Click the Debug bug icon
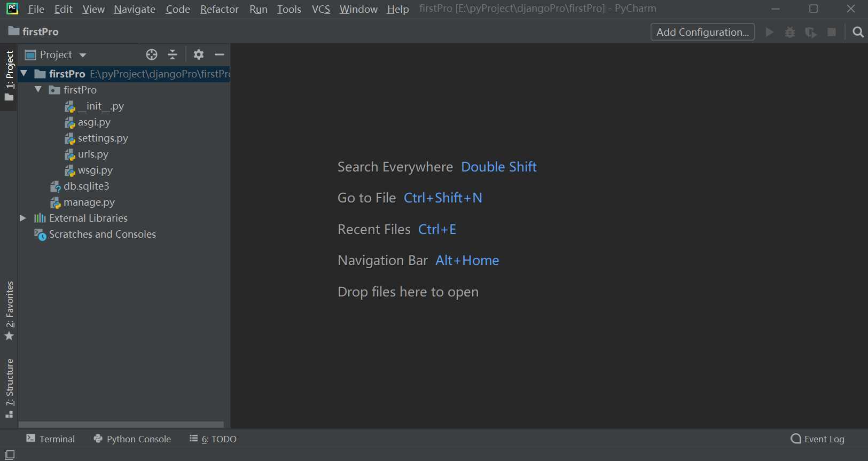868x461 pixels. (x=790, y=32)
